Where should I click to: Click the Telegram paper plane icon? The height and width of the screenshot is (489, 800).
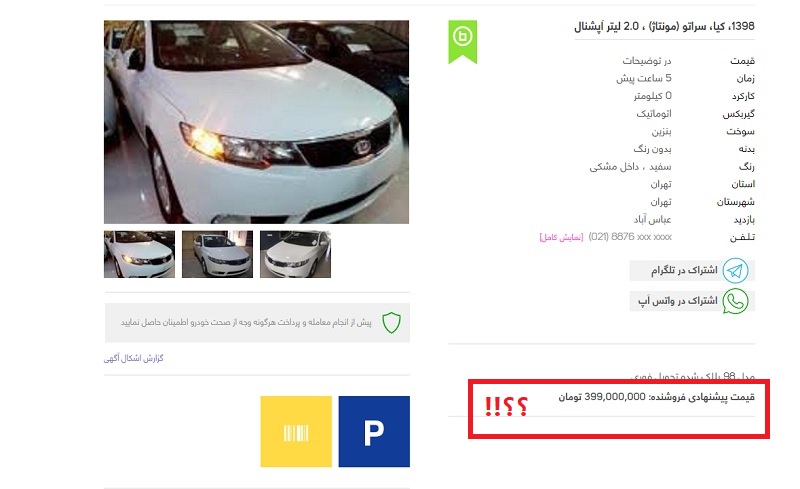pyautogui.click(x=735, y=271)
